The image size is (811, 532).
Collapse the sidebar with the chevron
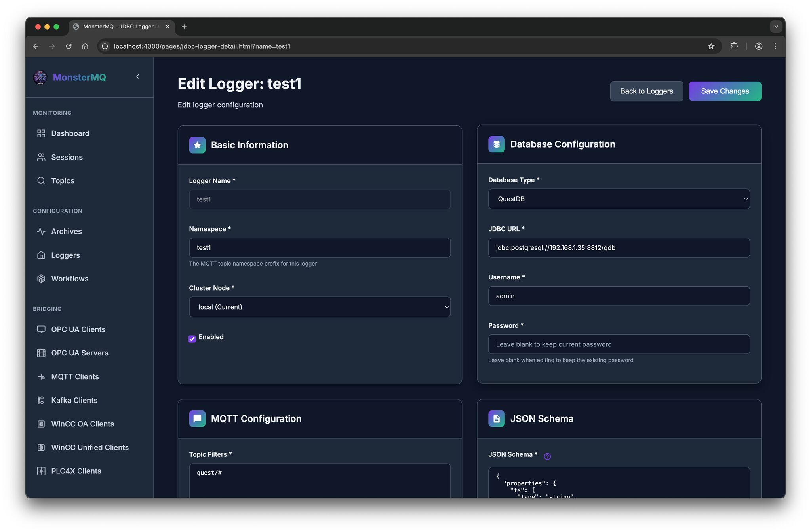click(x=138, y=77)
